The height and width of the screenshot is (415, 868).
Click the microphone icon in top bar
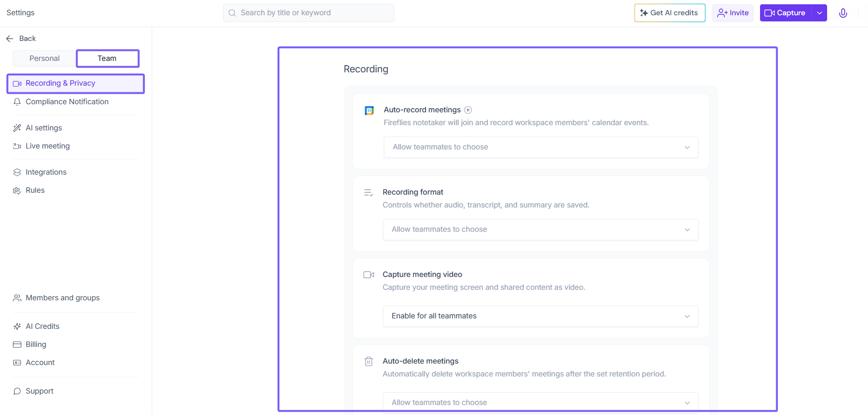click(843, 13)
